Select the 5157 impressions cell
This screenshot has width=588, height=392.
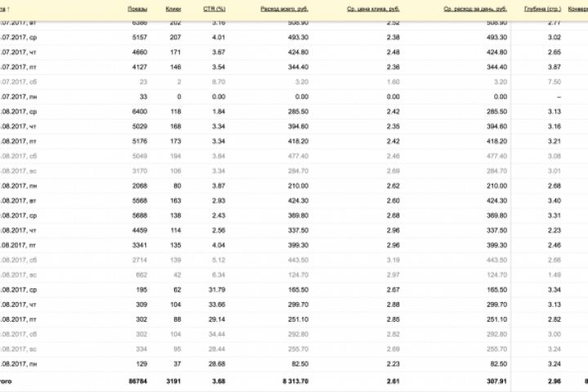click(x=138, y=38)
